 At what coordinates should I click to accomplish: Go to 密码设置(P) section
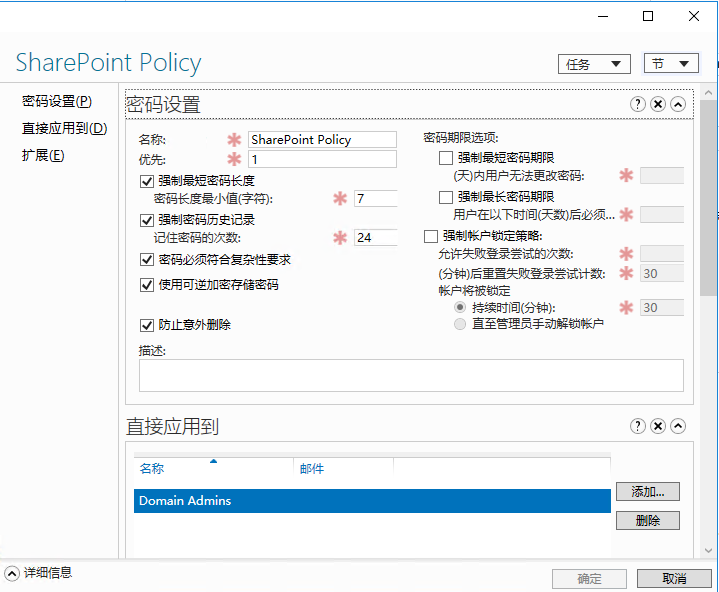(x=57, y=101)
